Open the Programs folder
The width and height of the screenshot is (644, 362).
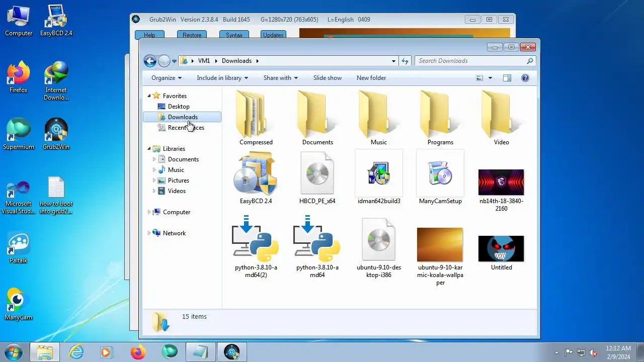pyautogui.click(x=440, y=114)
